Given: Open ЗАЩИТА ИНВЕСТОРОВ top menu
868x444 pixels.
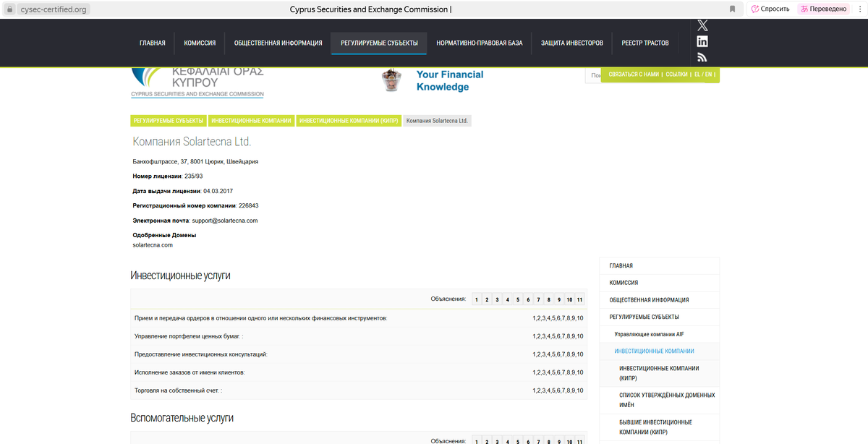Looking at the screenshot, I should click(x=572, y=43).
